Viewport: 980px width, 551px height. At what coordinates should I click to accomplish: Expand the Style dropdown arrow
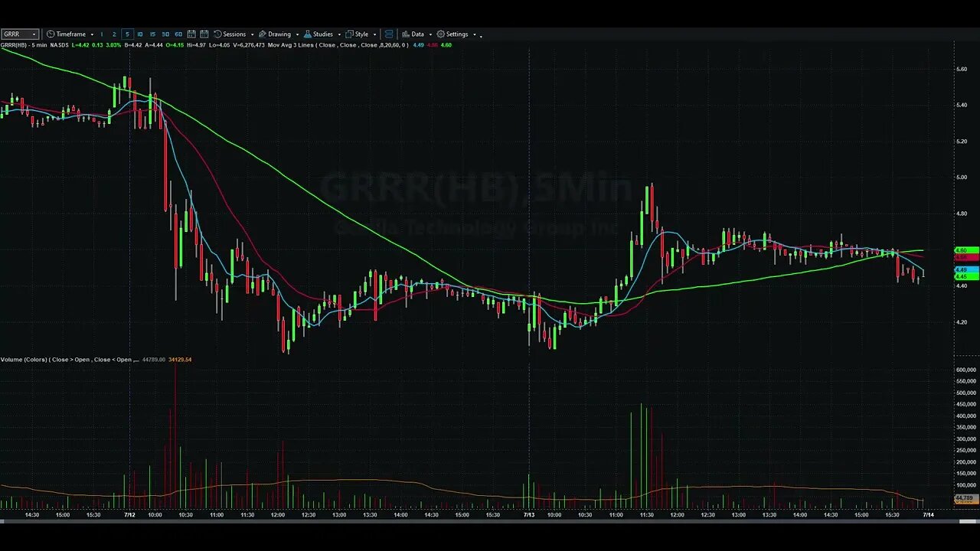point(374,34)
